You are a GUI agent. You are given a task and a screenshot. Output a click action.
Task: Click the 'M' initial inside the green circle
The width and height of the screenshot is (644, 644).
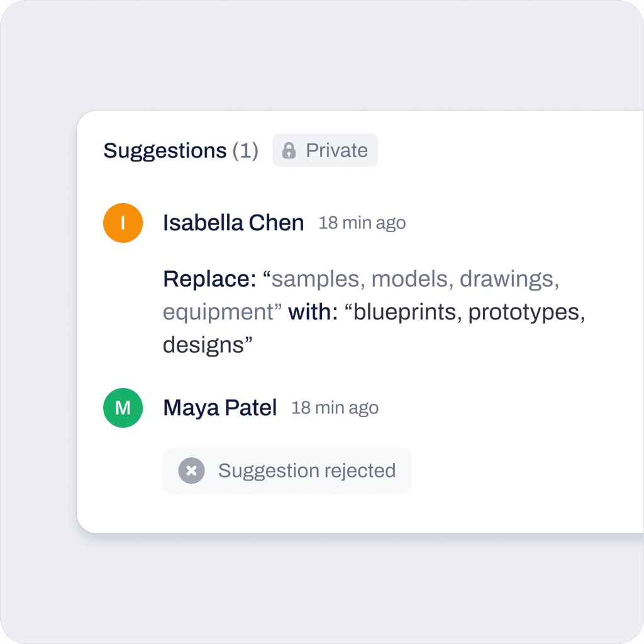coord(123,408)
